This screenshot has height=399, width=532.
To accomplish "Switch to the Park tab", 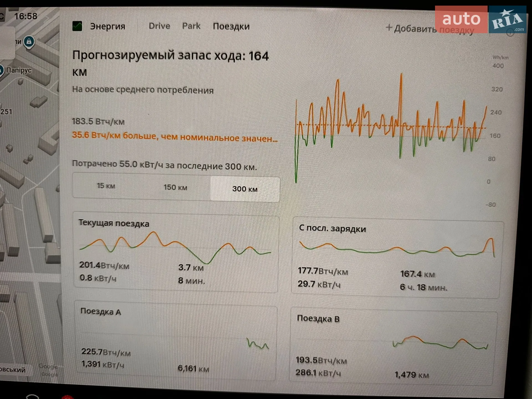I will pos(191,26).
